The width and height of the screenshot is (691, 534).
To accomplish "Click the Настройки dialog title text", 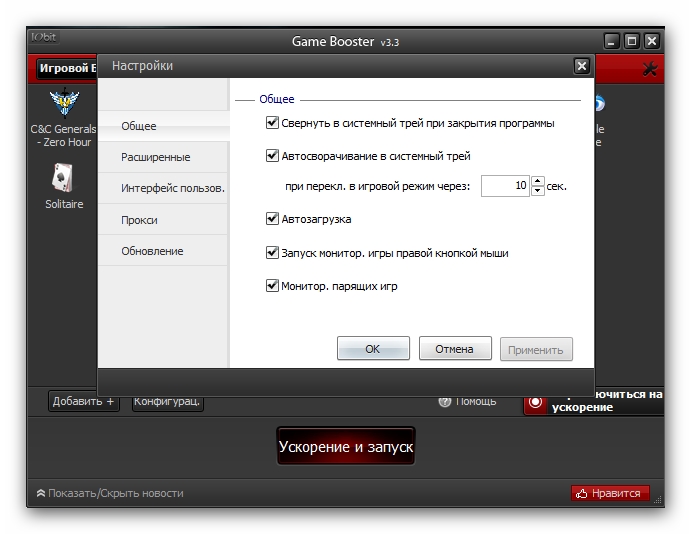I will click(x=142, y=66).
